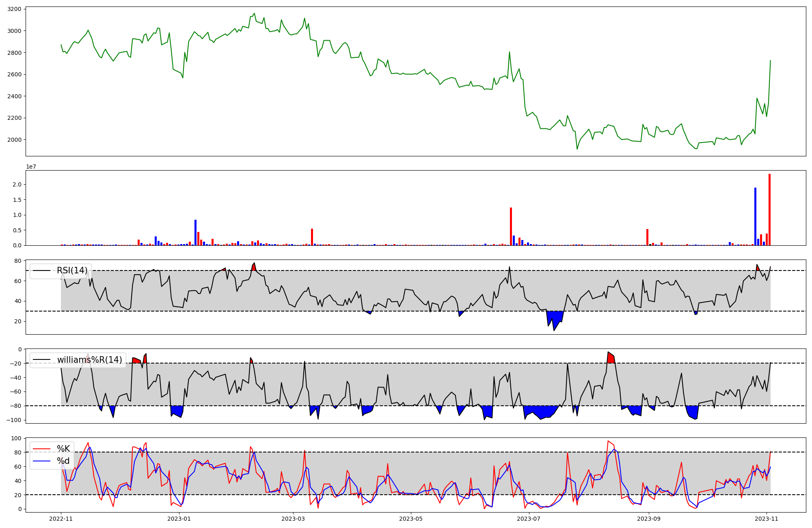Click the %K legend entry
Image resolution: width=812 pixels, height=528 pixels.
pos(63,448)
